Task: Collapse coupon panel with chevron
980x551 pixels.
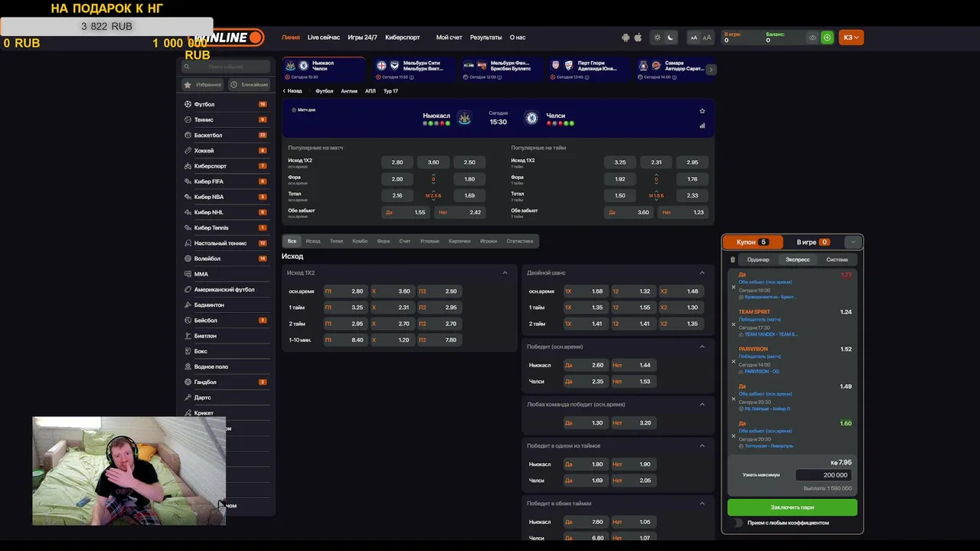Action: click(852, 242)
